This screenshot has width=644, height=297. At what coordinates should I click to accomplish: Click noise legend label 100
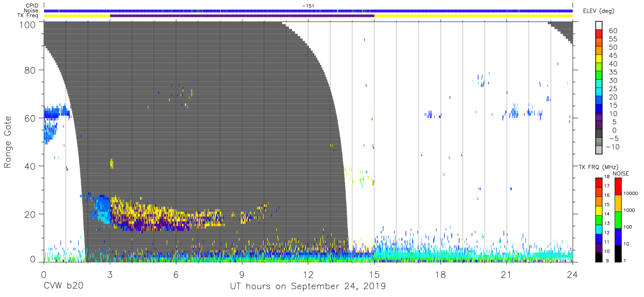[x=628, y=227]
